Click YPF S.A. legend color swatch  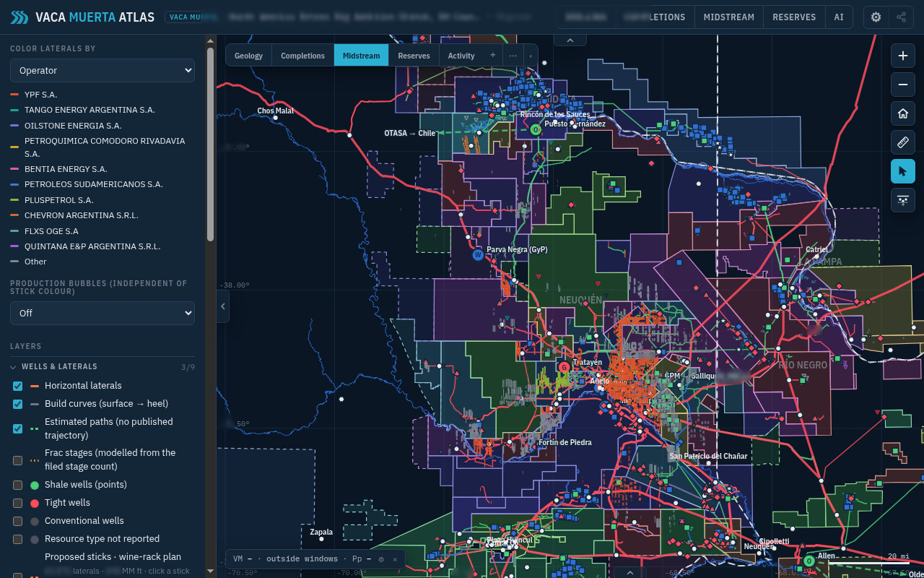click(14, 95)
